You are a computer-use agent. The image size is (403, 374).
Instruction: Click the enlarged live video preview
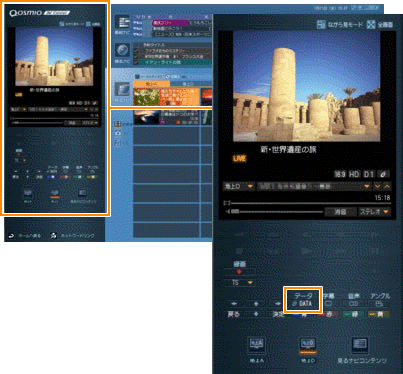(x=306, y=86)
